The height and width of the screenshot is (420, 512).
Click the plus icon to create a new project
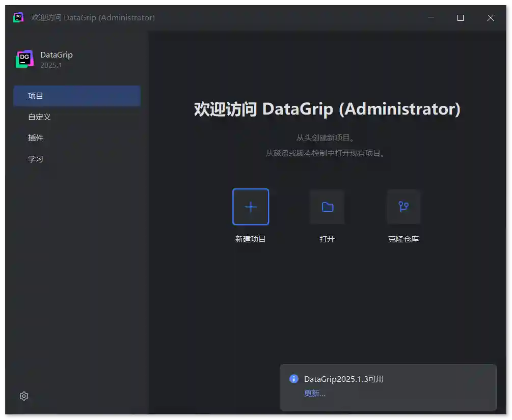[x=251, y=207]
